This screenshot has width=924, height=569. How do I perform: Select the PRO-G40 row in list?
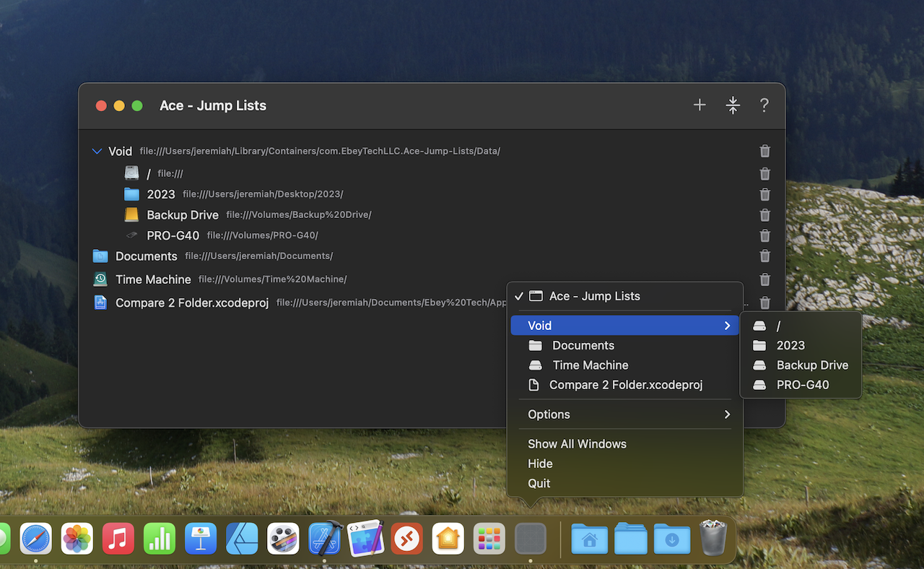(432, 235)
